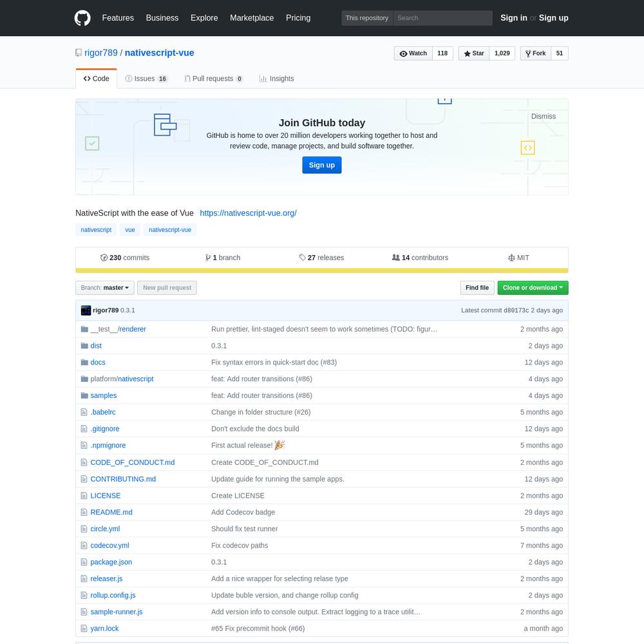Click Sign in in the header
The height and width of the screenshot is (644, 644).
514,18
